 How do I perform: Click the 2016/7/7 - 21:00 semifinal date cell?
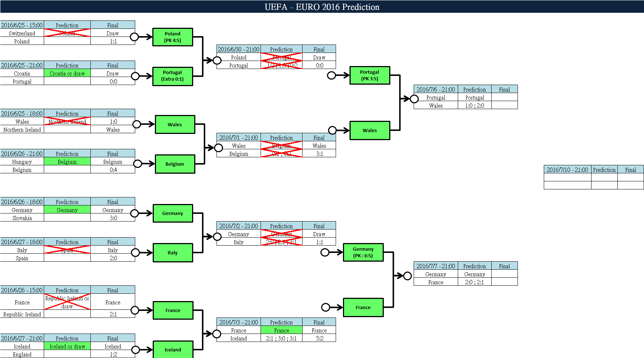click(436, 266)
